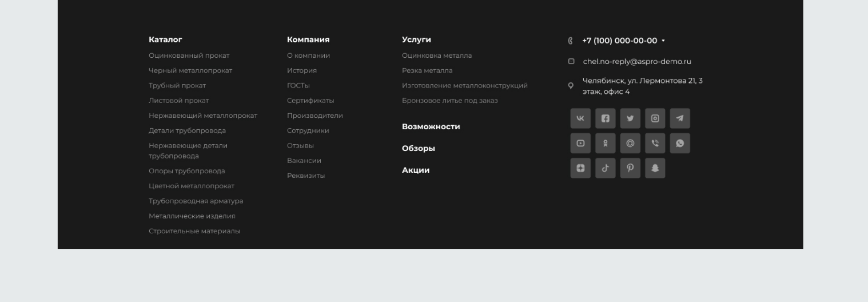Visit the Производители page
Viewport: 868px width, 302px height.
(315, 116)
